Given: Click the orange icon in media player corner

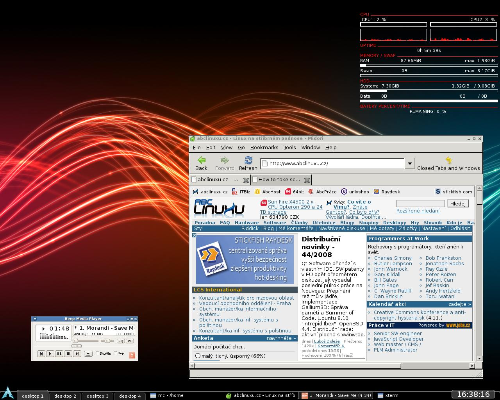Looking at the screenshot, I should click(x=132, y=355).
